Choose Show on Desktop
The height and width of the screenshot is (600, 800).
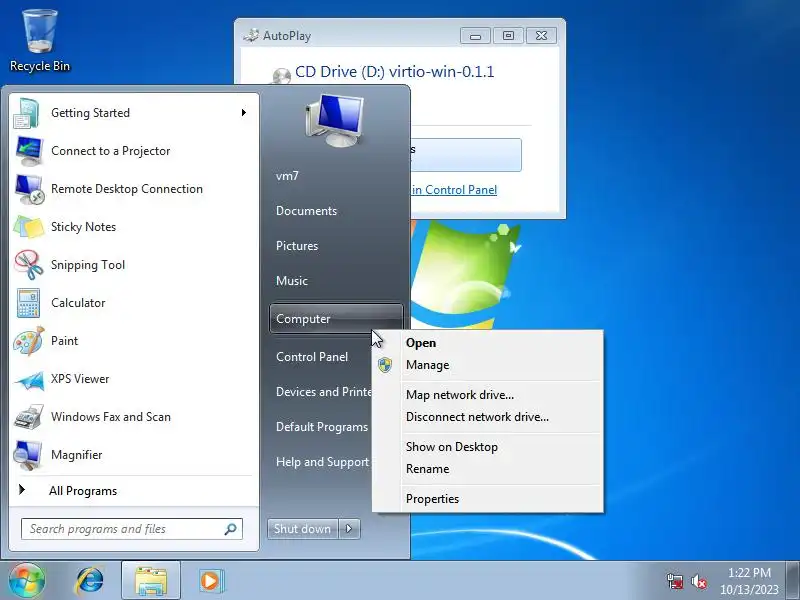tap(488, 447)
